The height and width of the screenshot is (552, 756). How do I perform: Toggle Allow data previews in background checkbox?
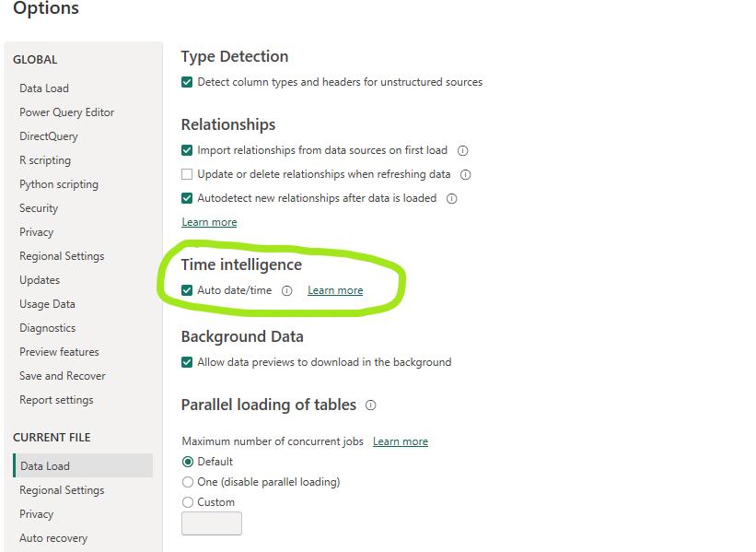tap(187, 362)
